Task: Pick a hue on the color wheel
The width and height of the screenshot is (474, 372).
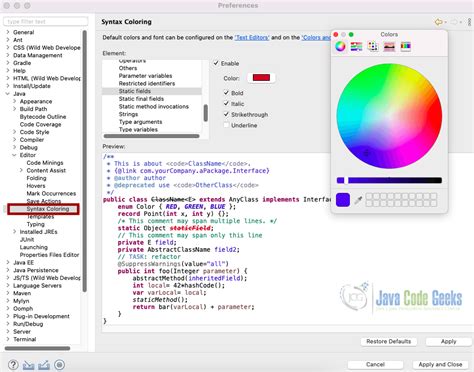Action: (389, 116)
